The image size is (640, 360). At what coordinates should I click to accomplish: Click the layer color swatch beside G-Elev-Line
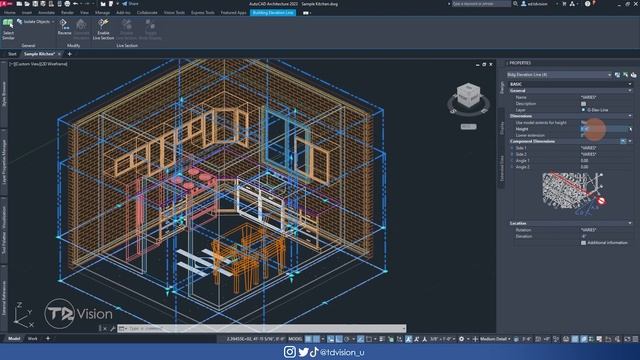[583, 110]
